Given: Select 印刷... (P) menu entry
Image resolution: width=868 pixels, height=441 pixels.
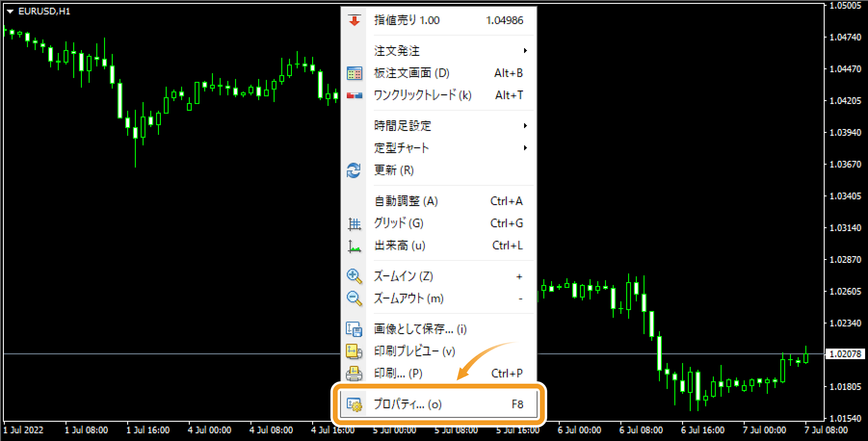Looking at the screenshot, I should pyautogui.click(x=439, y=374).
